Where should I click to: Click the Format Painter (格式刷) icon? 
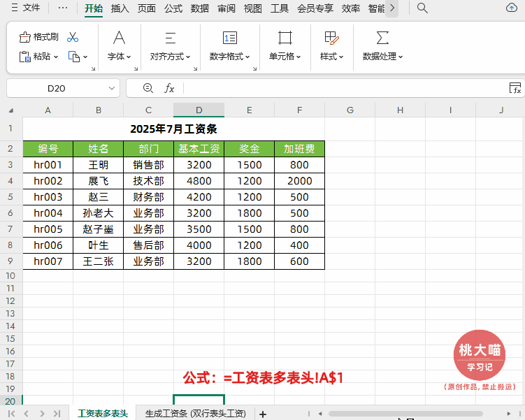click(24, 37)
